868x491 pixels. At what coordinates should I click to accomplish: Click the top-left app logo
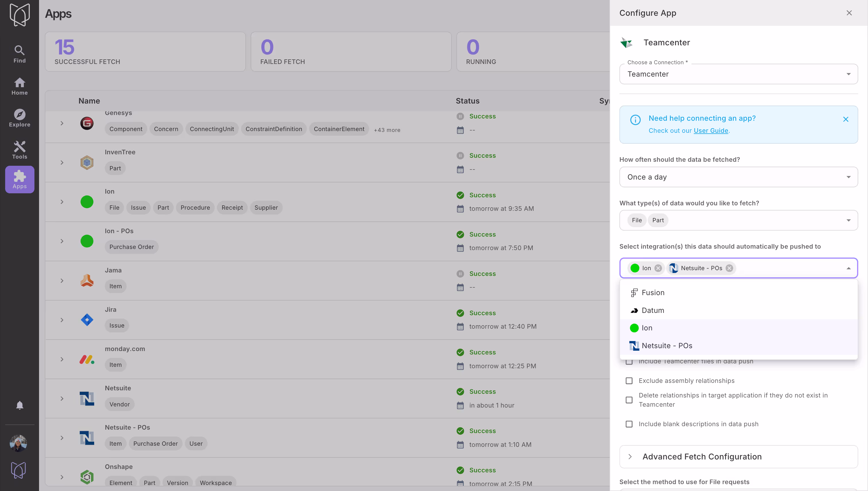20,15
